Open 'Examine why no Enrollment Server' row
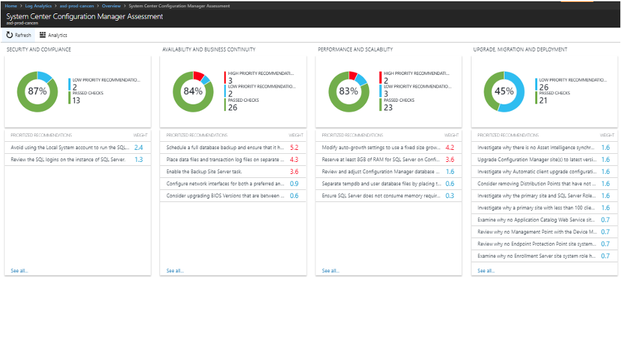The width and height of the screenshot is (621, 364). [544, 256]
